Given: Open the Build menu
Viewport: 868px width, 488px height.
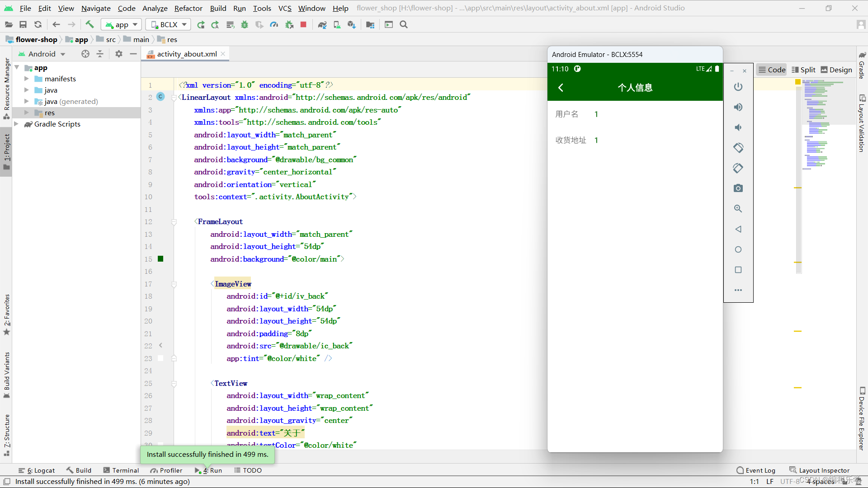Looking at the screenshot, I should click(218, 8).
